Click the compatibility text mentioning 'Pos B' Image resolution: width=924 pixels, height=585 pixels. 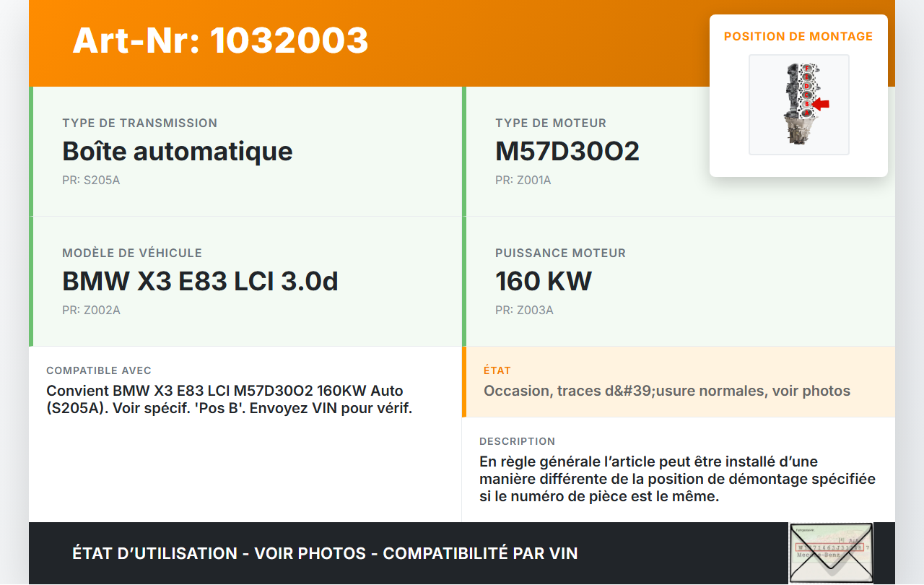(229, 399)
